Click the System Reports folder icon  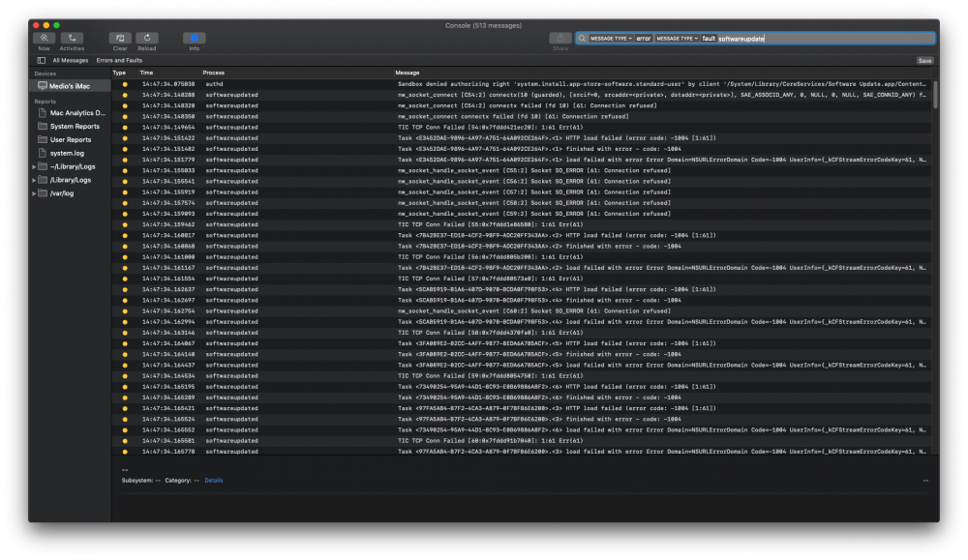click(43, 126)
